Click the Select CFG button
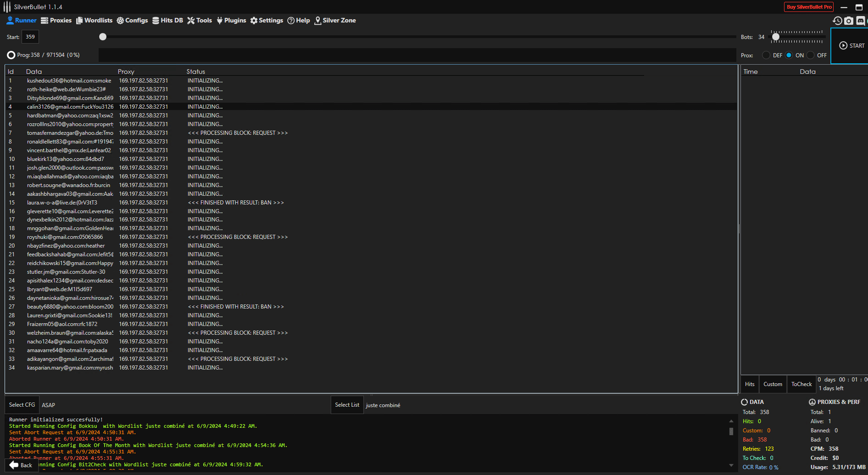 (22, 405)
